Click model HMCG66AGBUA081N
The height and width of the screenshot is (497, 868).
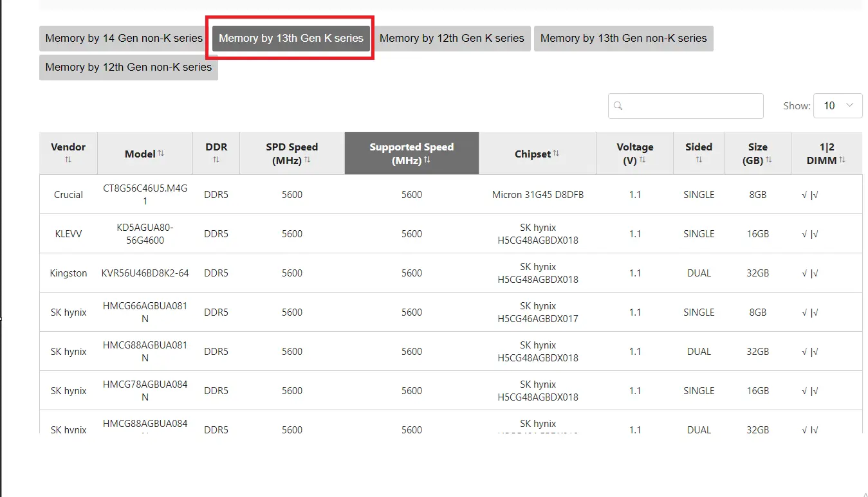click(x=145, y=312)
